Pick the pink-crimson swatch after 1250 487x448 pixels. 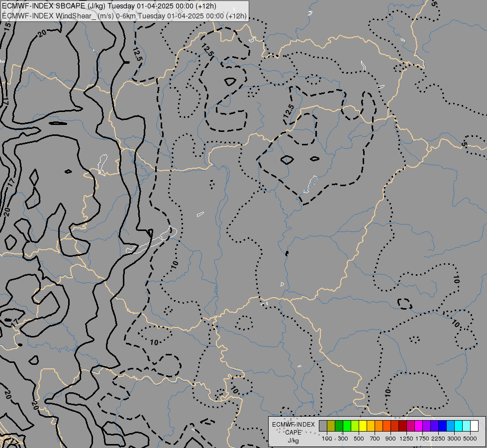coord(410,426)
